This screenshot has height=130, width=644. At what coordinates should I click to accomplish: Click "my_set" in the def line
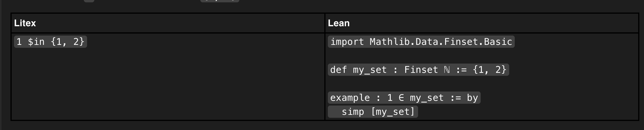pos(370,70)
